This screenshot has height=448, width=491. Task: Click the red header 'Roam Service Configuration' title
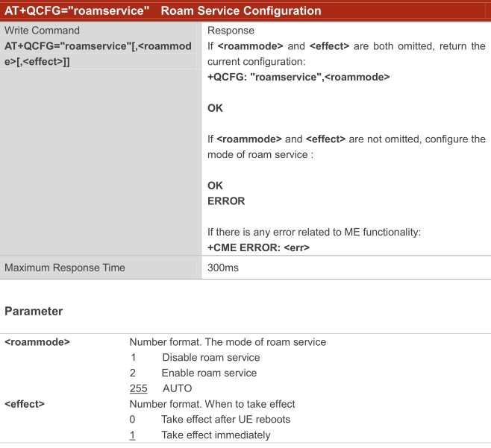click(241, 10)
